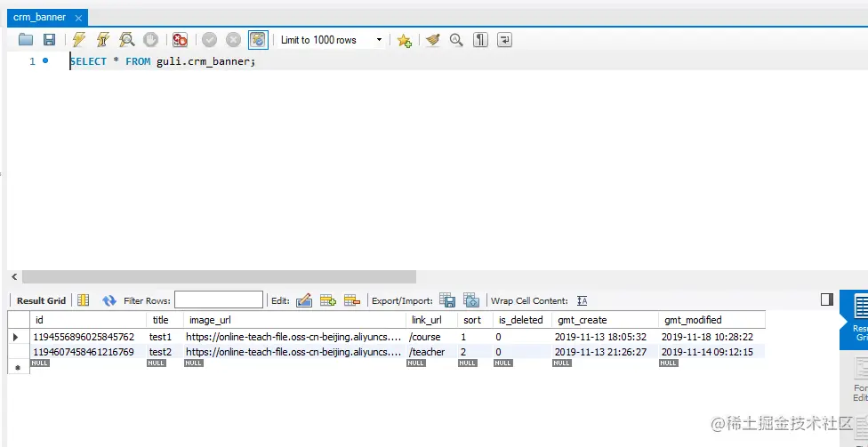Select gmt_create 2019-11-13 21:26:27 cell
This screenshot has width=868, height=447.
(605, 351)
